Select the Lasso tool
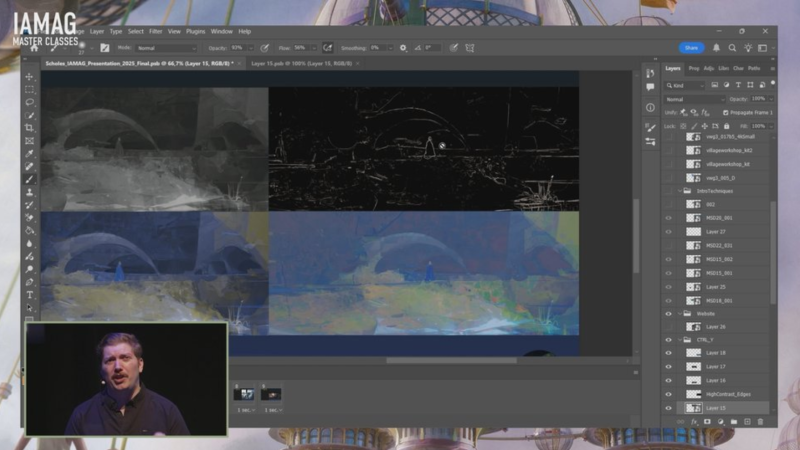The width and height of the screenshot is (800, 450). 29,102
